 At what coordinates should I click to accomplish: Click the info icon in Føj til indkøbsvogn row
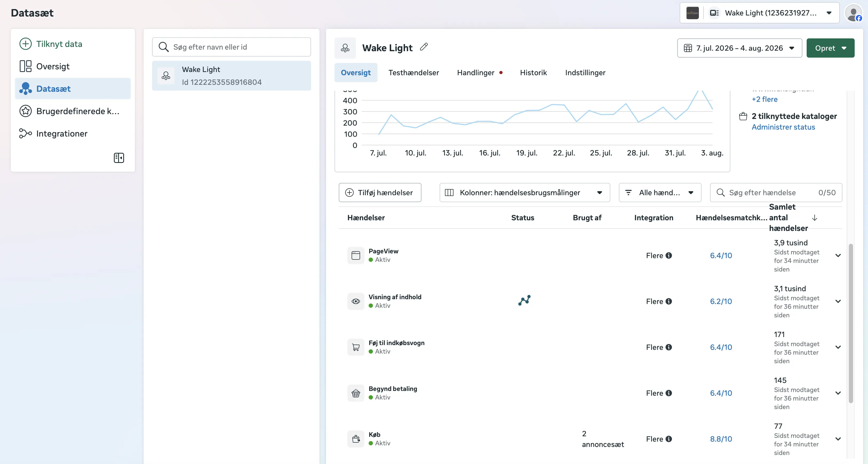(x=669, y=347)
